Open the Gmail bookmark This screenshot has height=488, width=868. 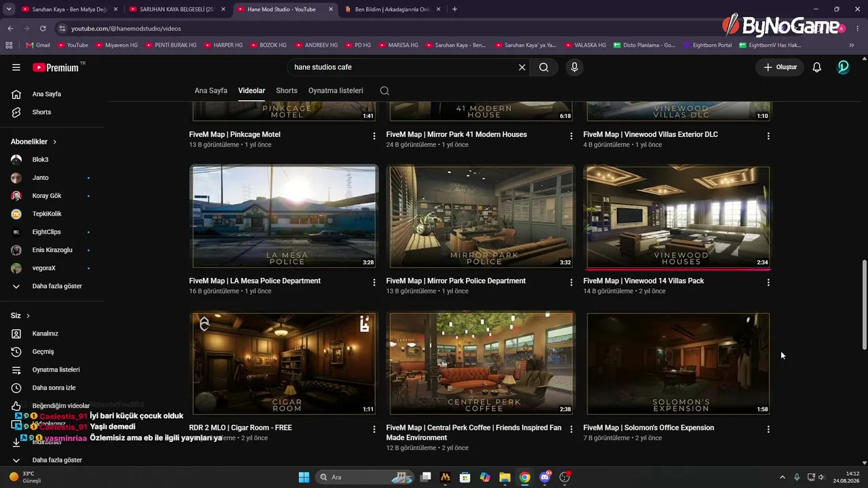click(38, 45)
